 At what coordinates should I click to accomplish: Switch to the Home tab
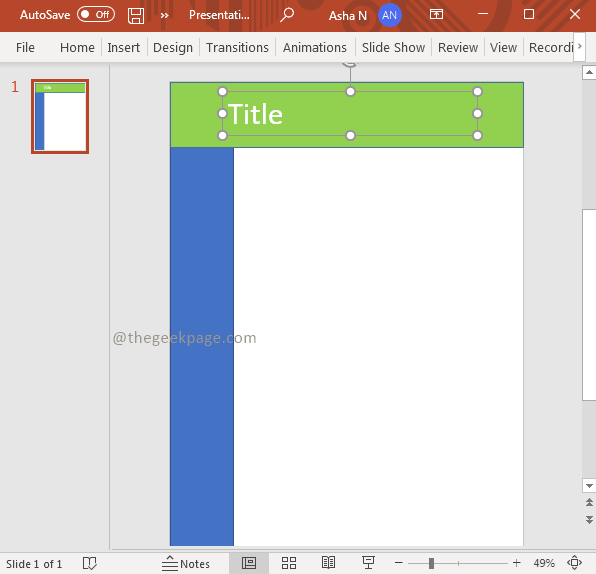pyautogui.click(x=77, y=48)
